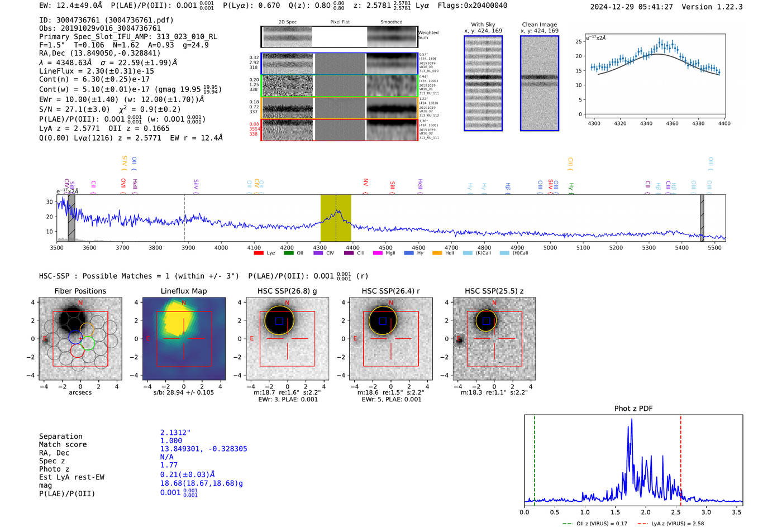This screenshot has height=532, width=782.
Task: Click the Photo z value 1.77
Action: [169, 465]
